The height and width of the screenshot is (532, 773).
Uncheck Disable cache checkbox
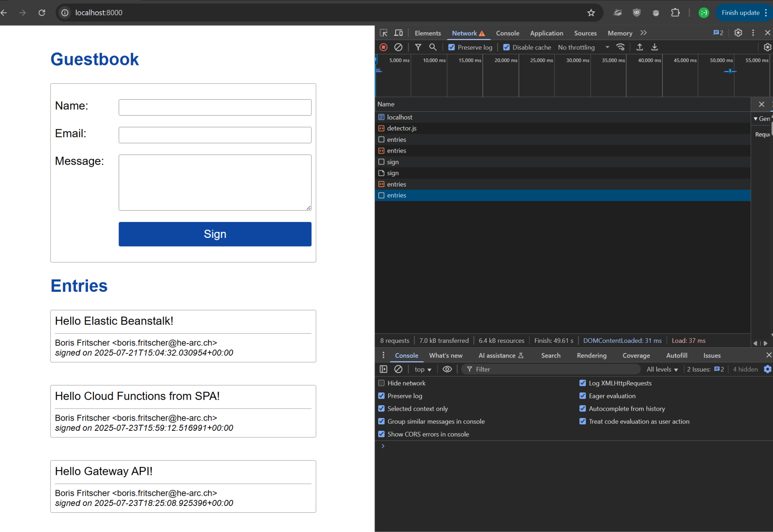(x=507, y=47)
